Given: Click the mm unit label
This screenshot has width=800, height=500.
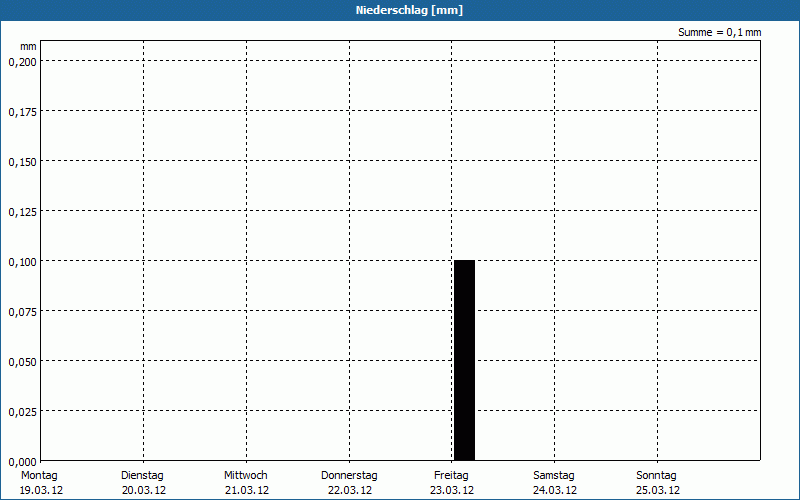Looking at the screenshot, I should click(x=28, y=46).
